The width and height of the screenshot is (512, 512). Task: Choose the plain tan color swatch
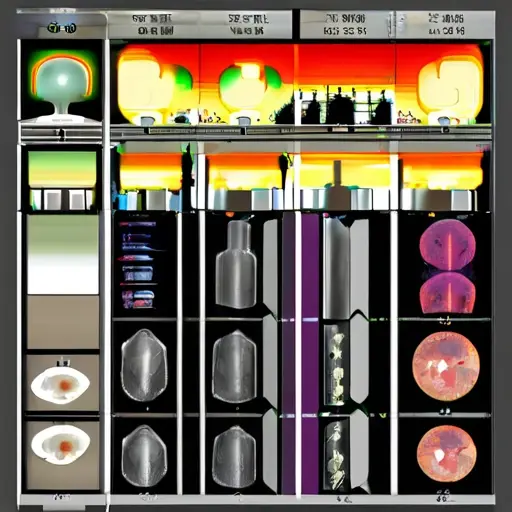click(x=63, y=322)
